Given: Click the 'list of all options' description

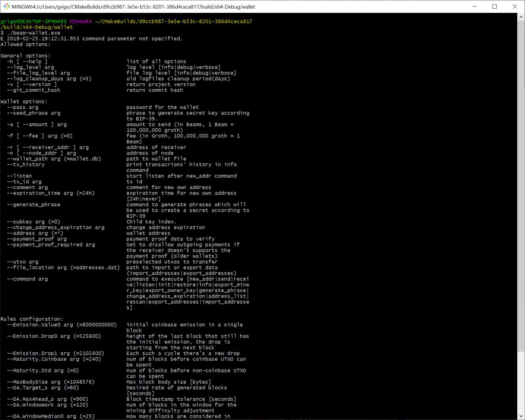Looking at the screenshot, I should point(156,62).
